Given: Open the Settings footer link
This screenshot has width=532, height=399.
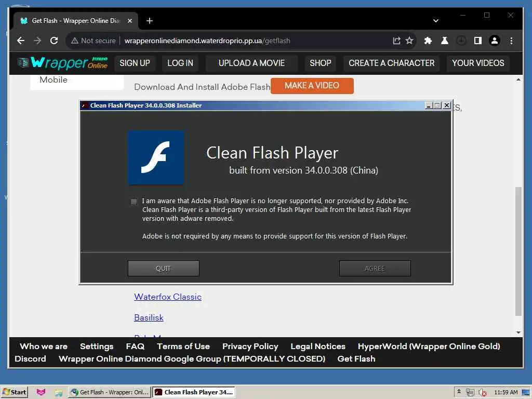Looking at the screenshot, I should click(97, 347).
